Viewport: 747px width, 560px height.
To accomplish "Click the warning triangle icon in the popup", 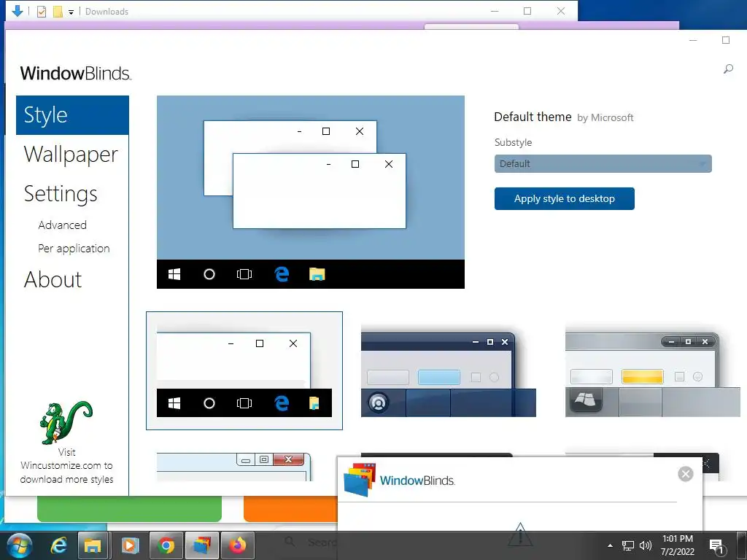I will click(520, 533).
